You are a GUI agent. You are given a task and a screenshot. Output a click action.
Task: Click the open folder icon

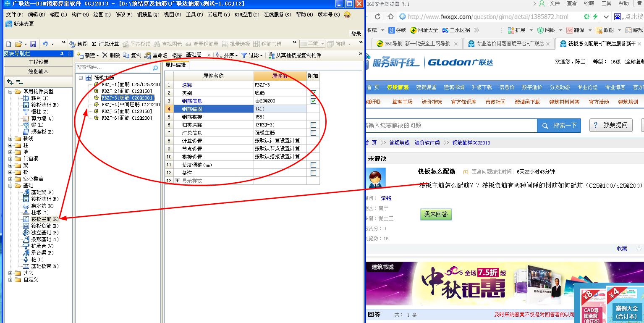pos(18,44)
